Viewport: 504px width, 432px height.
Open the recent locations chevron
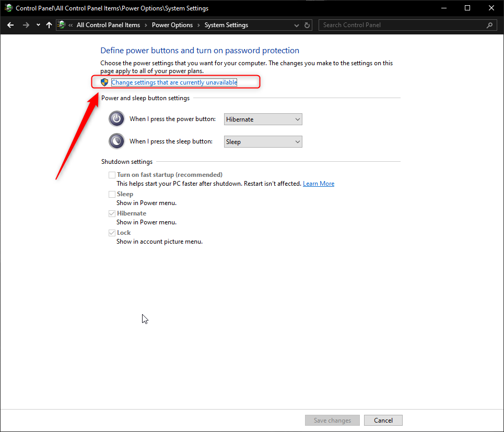pos(38,25)
